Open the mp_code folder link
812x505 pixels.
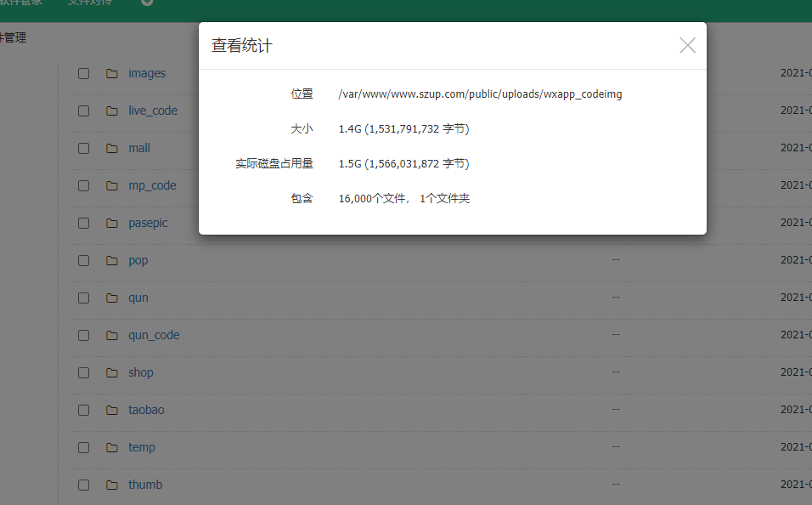[x=152, y=186]
